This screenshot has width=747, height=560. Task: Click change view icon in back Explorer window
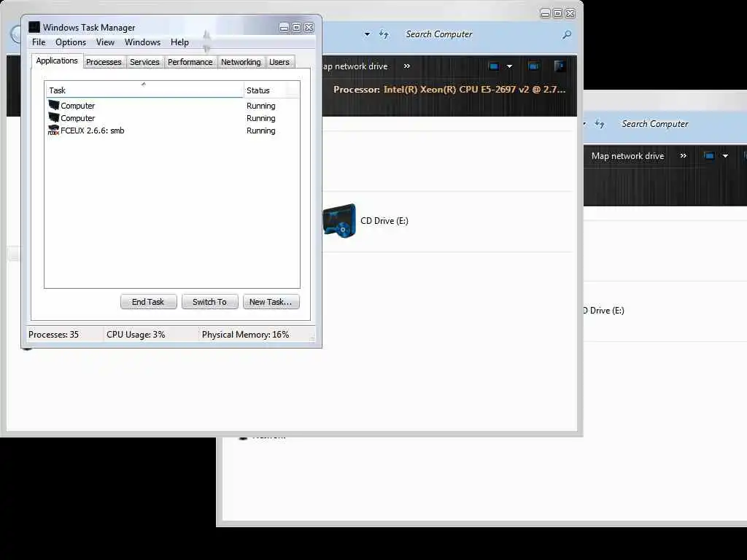tap(709, 156)
